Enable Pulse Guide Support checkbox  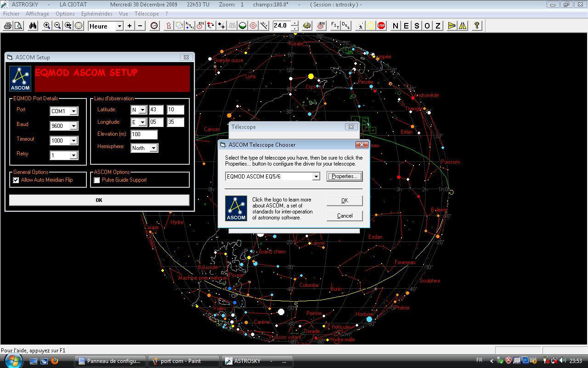[x=97, y=180]
